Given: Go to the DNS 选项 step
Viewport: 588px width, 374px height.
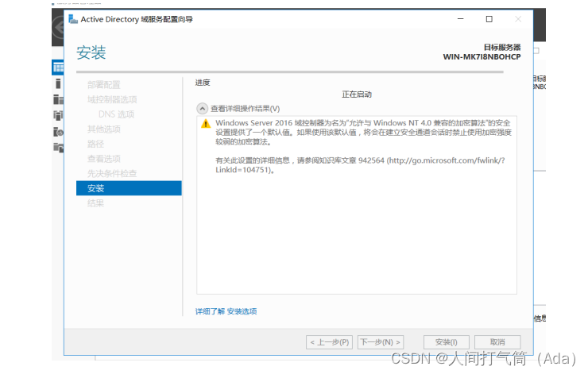Looking at the screenshot, I should click(x=116, y=114).
